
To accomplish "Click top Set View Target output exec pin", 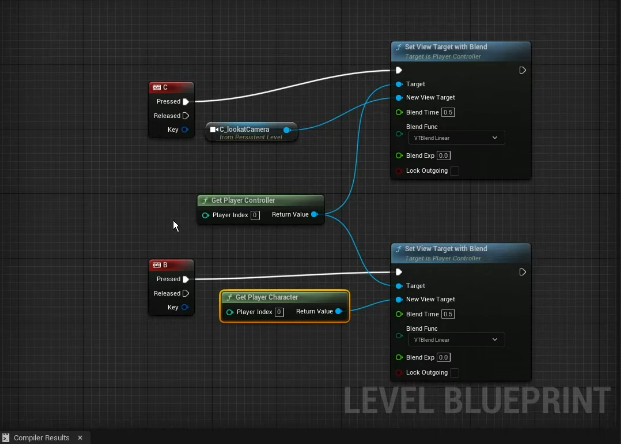I will tap(521, 70).
